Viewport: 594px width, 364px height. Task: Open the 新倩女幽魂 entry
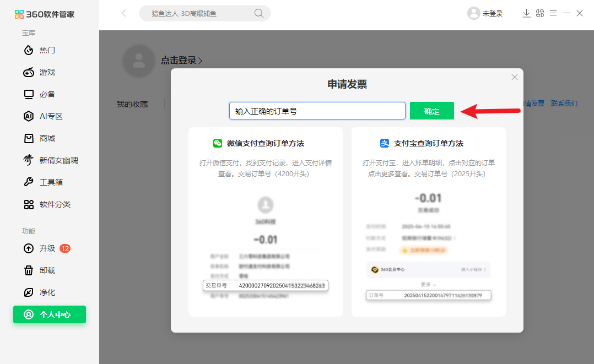[x=51, y=160]
